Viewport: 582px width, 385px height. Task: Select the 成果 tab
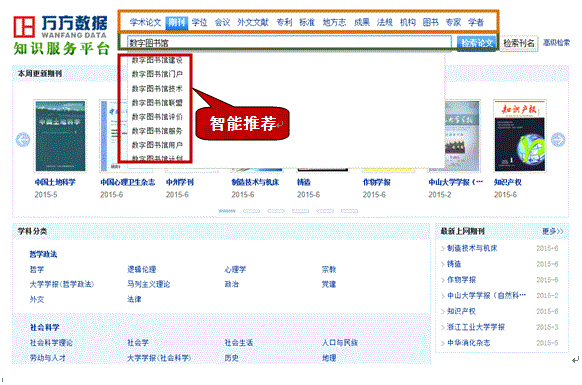362,23
